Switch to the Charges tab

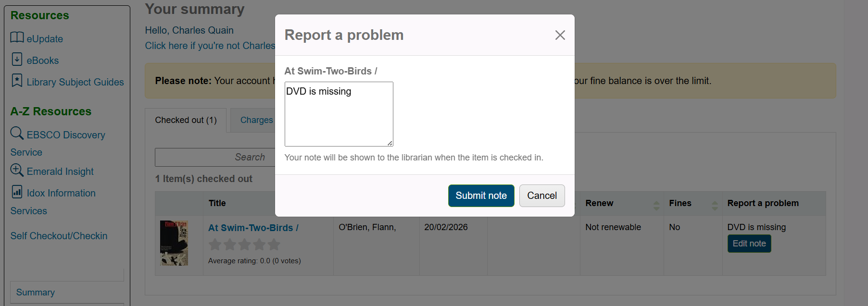pyautogui.click(x=256, y=120)
